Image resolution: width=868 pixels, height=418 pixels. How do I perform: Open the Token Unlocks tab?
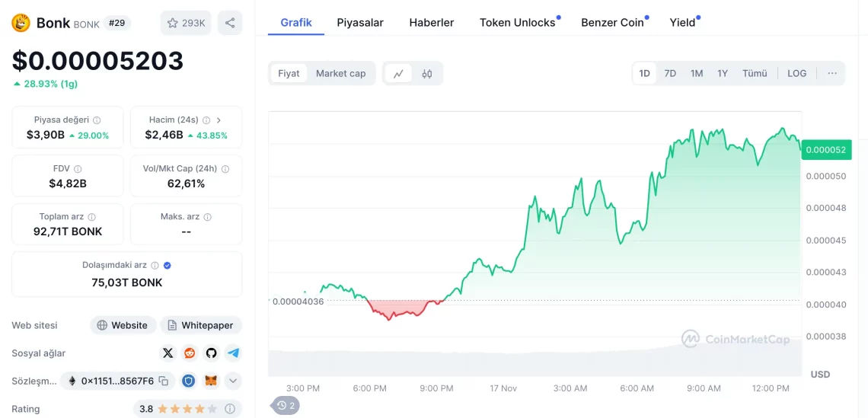click(x=517, y=23)
